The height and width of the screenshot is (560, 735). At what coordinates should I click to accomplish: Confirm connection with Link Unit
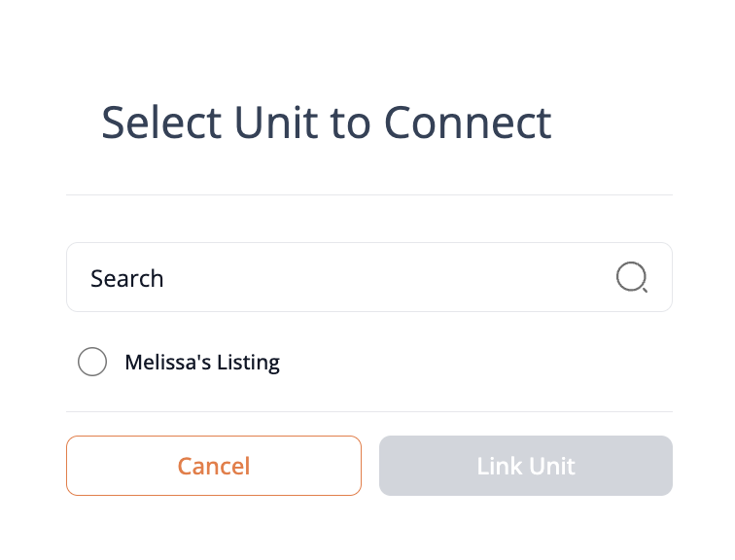tap(526, 466)
